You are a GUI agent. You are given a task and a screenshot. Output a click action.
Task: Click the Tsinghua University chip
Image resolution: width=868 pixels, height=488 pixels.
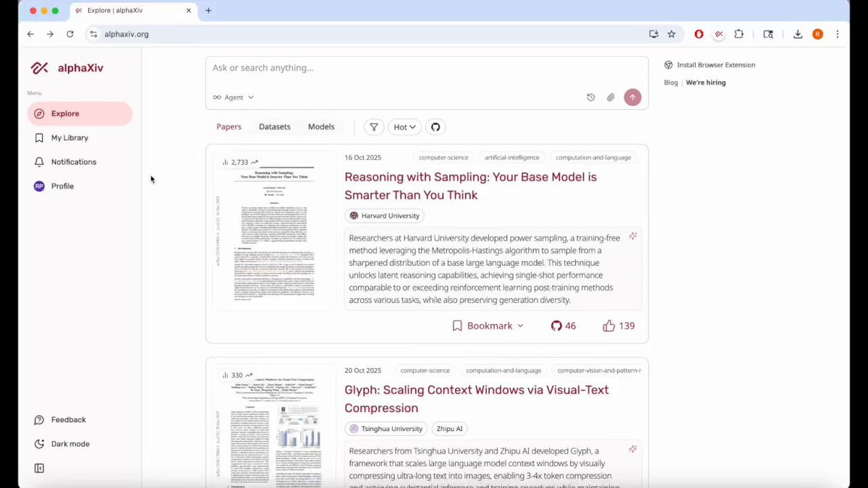point(386,429)
